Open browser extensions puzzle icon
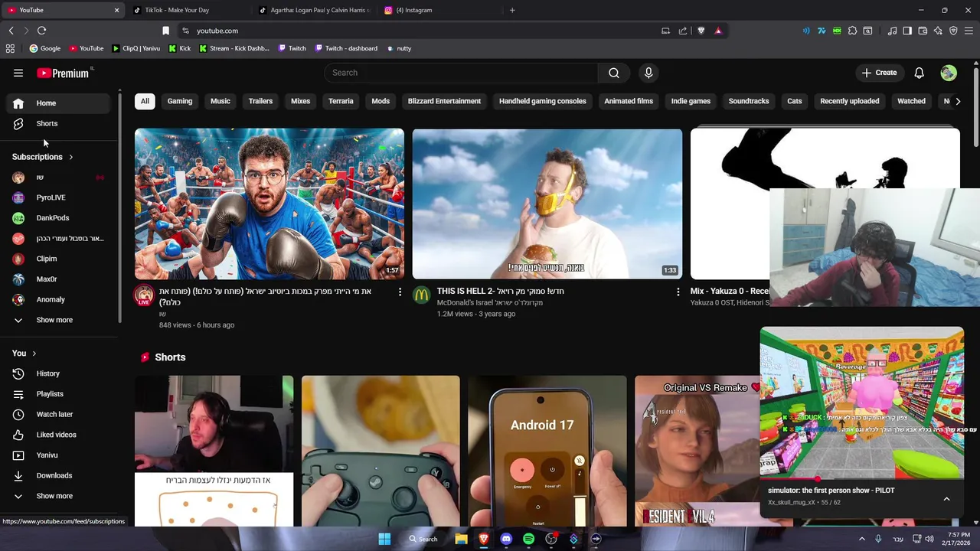Viewport: 980px width, 551px height. click(x=852, y=31)
